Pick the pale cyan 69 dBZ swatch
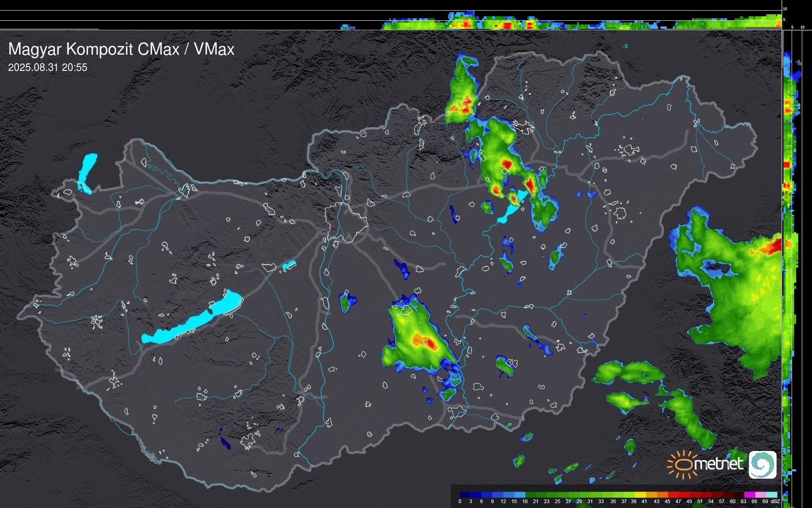812x508 pixels. (771, 495)
